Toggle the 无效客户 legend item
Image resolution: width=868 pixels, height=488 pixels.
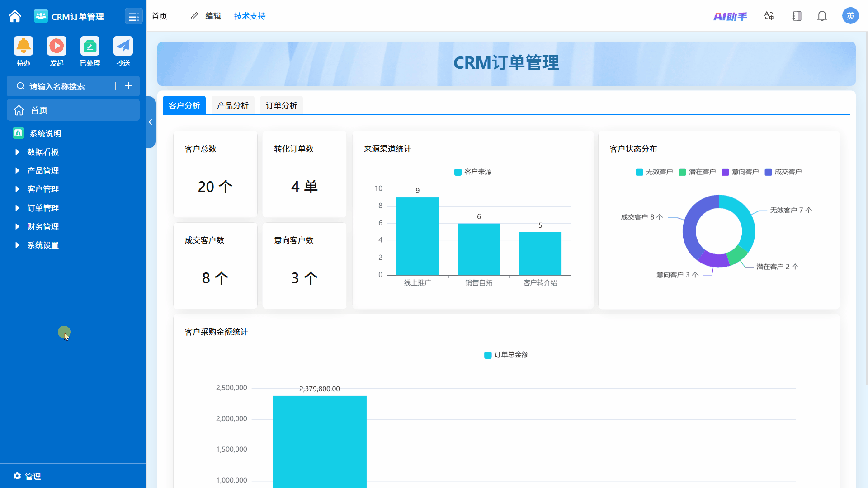(x=654, y=172)
